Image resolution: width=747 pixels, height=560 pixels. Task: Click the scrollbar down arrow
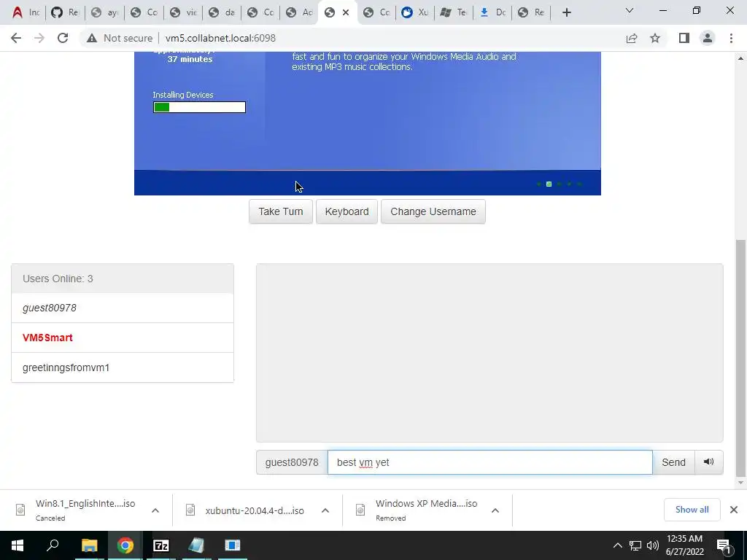point(740,483)
